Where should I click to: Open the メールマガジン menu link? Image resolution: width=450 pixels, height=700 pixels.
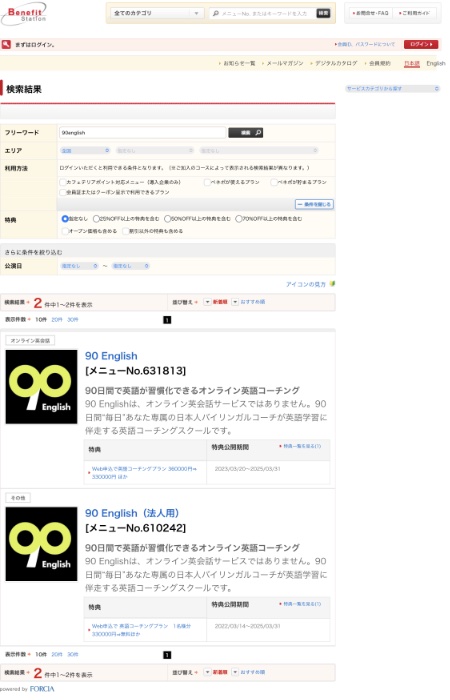click(285, 63)
